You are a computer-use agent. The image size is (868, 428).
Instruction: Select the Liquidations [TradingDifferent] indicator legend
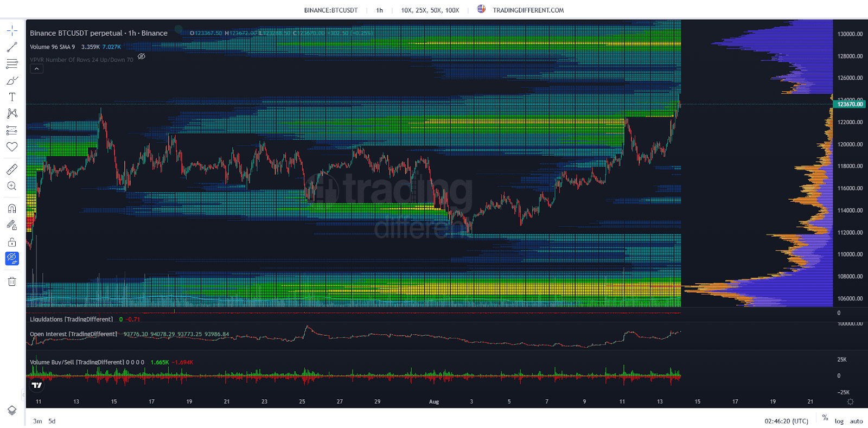71,319
